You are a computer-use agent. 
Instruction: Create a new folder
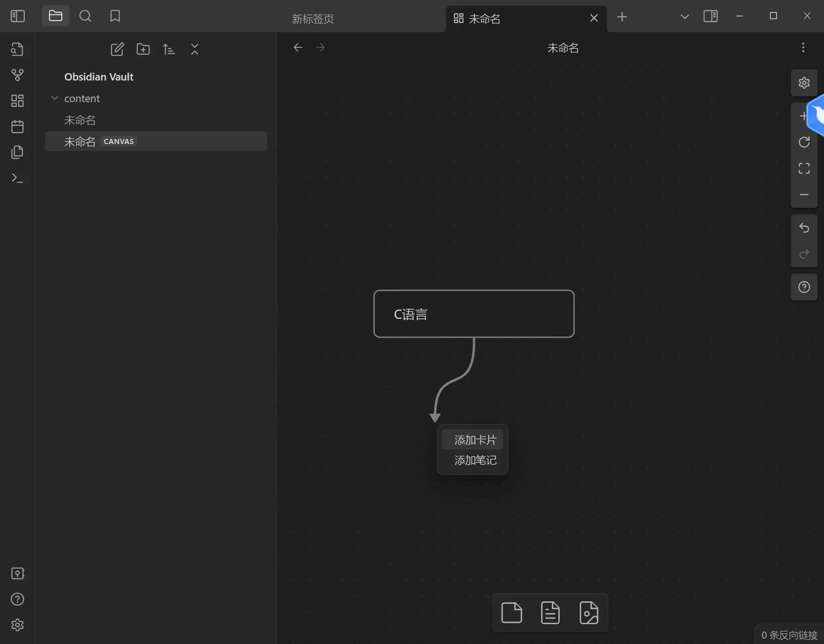click(143, 49)
